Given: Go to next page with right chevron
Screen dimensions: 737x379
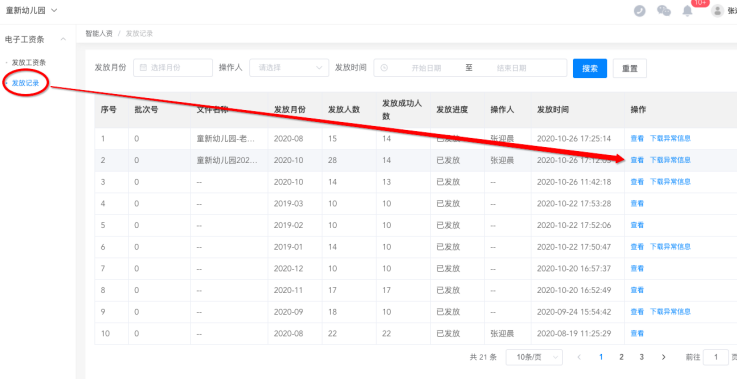Looking at the screenshot, I should [x=663, y=357].
